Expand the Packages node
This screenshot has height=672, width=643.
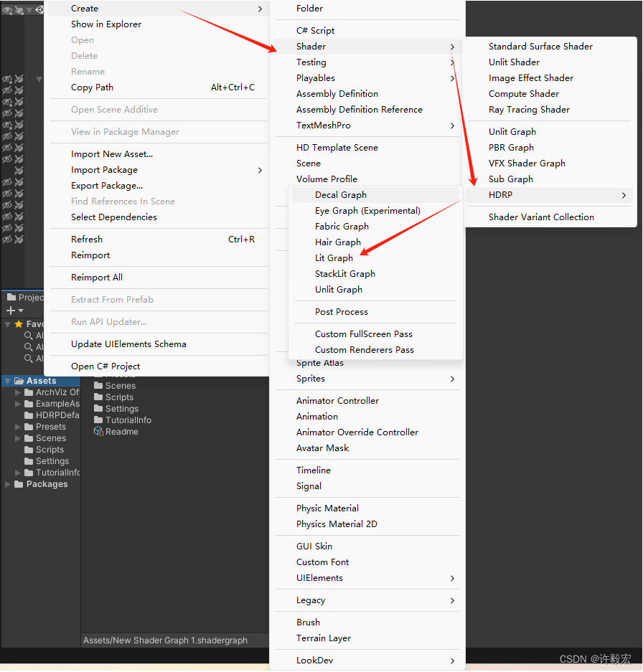7,483
